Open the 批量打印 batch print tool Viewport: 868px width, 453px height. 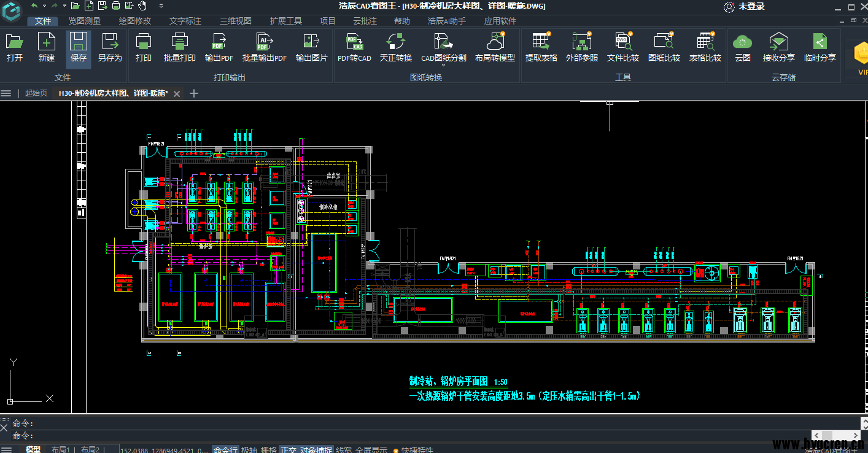click(180, 48)
